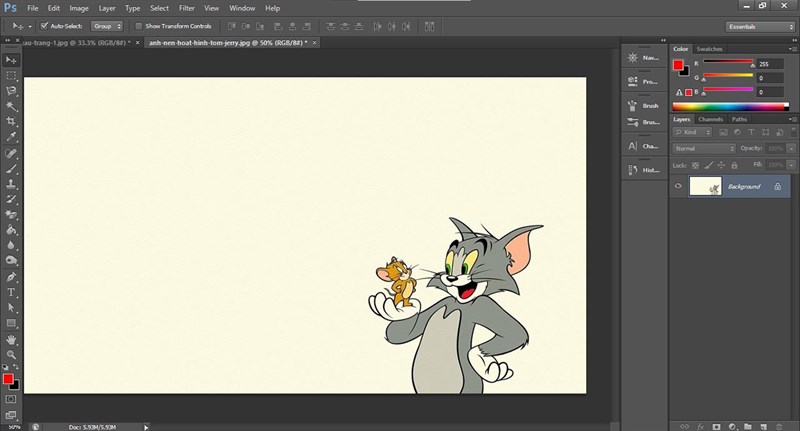Enable Show Transform Controls checkbox

point(138,26)
